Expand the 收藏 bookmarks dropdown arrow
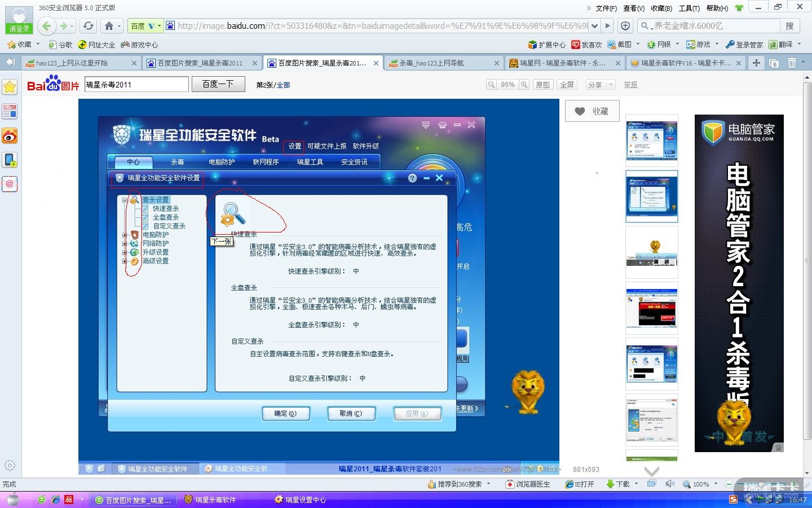This screenshot has width=812, height=508. (x=38, y=44)
